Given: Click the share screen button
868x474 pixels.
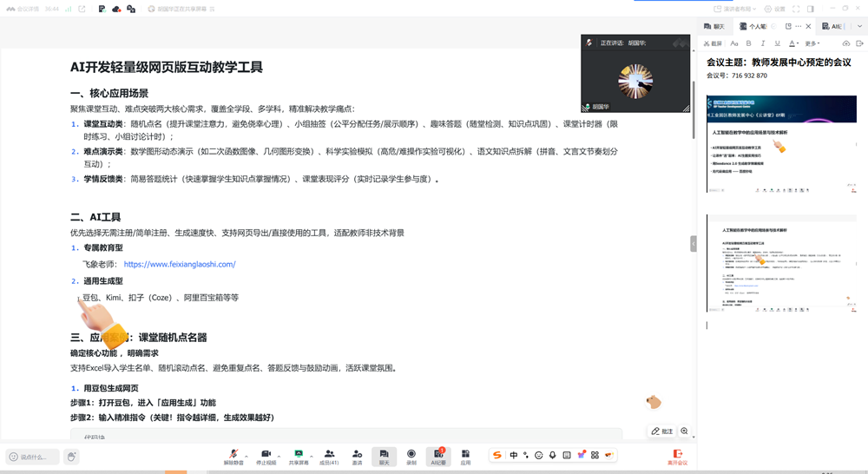Looking at the screenshot, I should click(299, 457).
